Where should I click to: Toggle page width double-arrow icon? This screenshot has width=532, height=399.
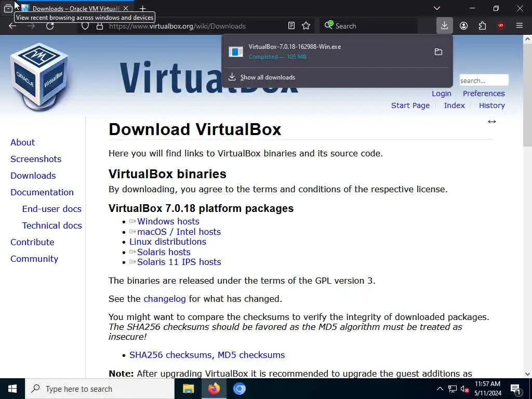click(492, 122)
